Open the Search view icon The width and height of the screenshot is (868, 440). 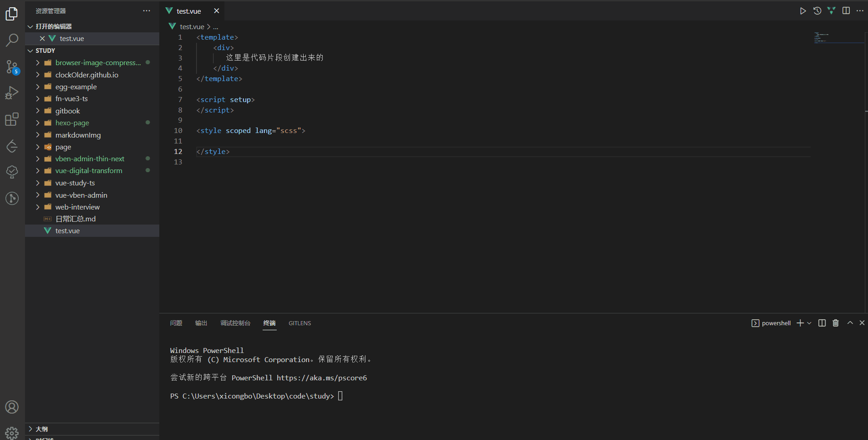12,40
